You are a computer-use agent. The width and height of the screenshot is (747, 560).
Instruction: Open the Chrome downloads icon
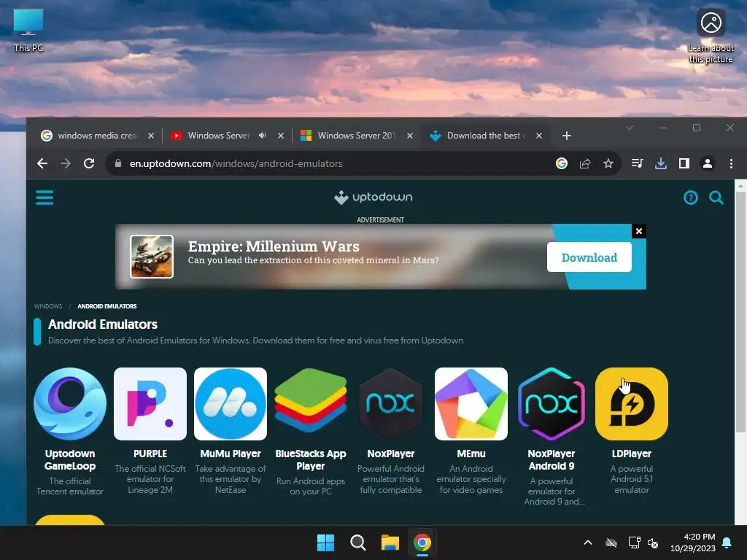click(x=660, y=163)
